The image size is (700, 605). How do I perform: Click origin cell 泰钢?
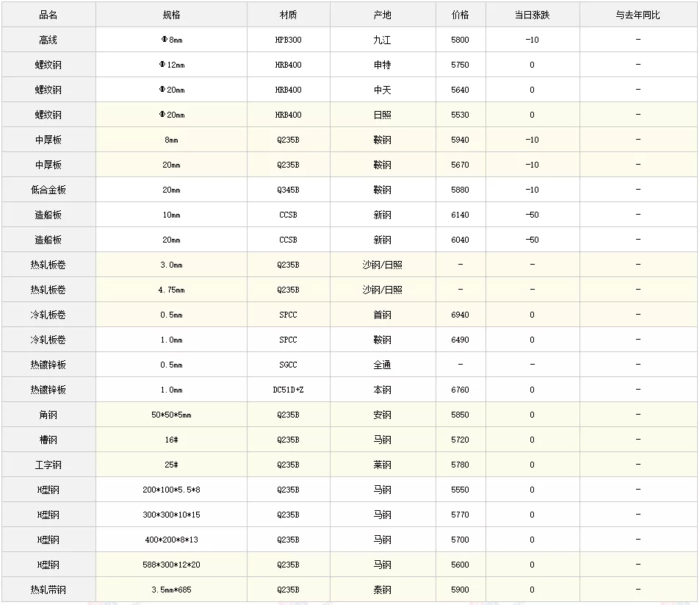[383, 590]
